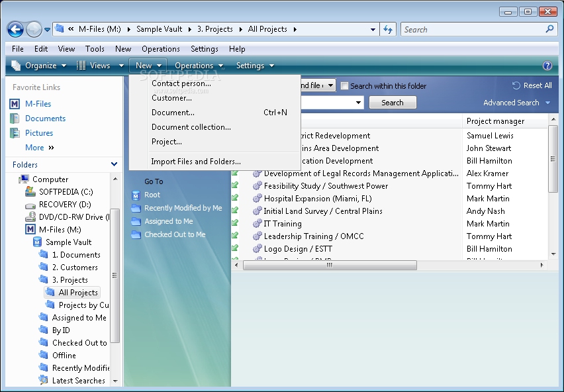Enable Search within this folder checkbox
564x392 pixels.
(x=344, y=86)
